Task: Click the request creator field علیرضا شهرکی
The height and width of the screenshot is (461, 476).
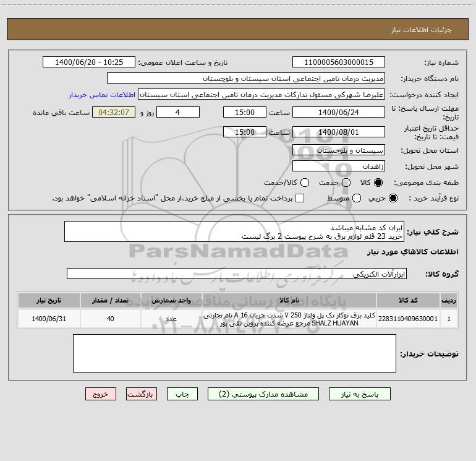Action: [261, 95]
